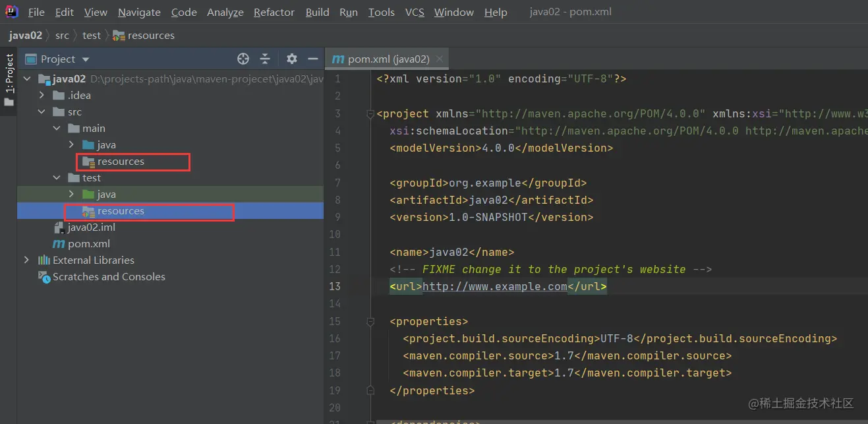Open the Tools menu
Screen dimensions: 868x424
point(382,12)
